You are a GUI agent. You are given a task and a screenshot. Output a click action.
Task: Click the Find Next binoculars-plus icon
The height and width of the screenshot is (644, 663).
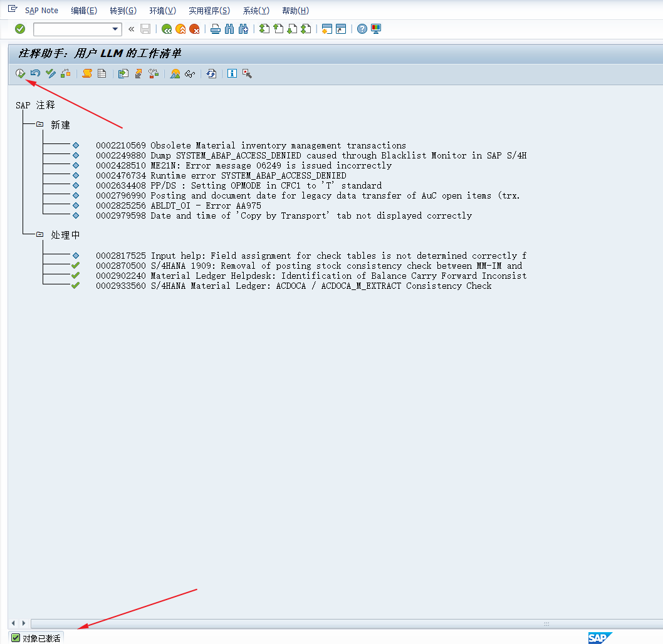tap(244, 29)
